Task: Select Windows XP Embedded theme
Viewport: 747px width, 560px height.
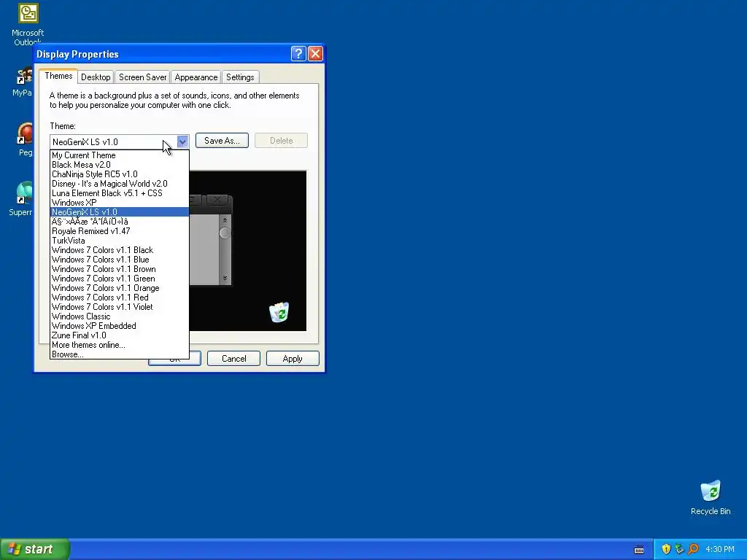Action: click(x=120, y=326)
